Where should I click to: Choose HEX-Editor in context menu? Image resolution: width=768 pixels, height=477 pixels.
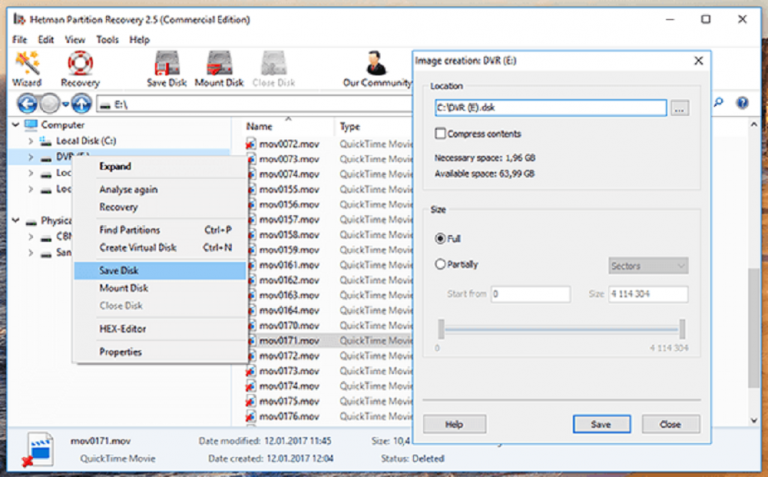tap(160, 329)
